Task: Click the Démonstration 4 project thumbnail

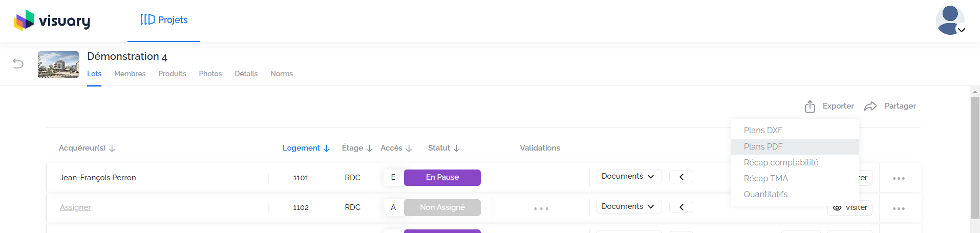Action: tap(58, 65)
